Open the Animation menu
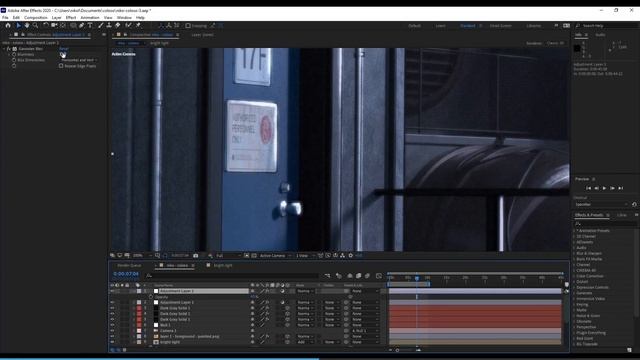 (90, 18)
